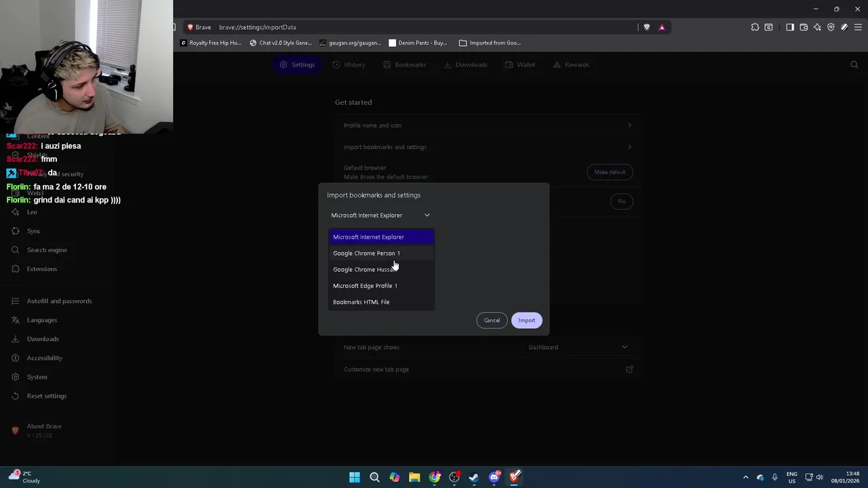Choose Google Chrome Person 1 option
868x488 pixels.
[x=381, y=253]
